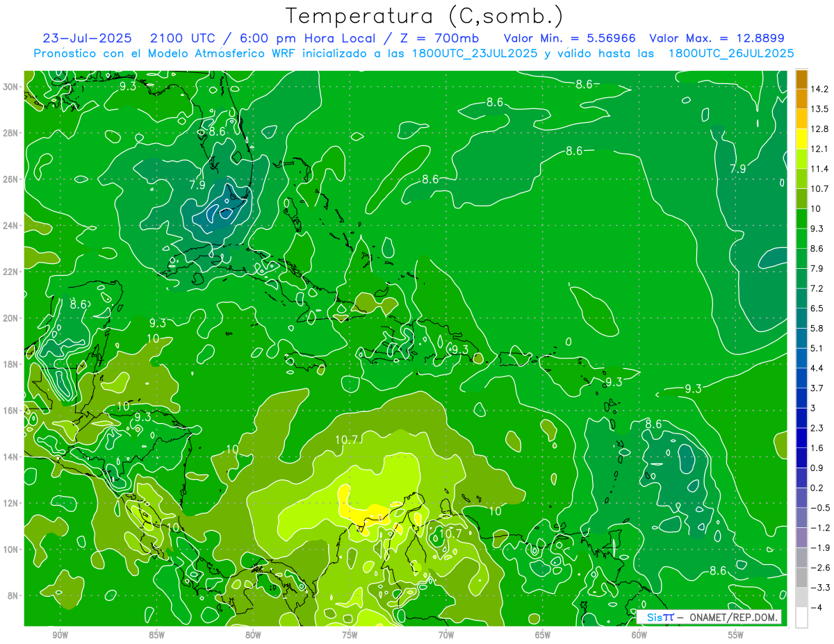This screenshot has height=644, width=834.
Task: Click the '30N' latitude axis label
Action: tap(11, 87)
